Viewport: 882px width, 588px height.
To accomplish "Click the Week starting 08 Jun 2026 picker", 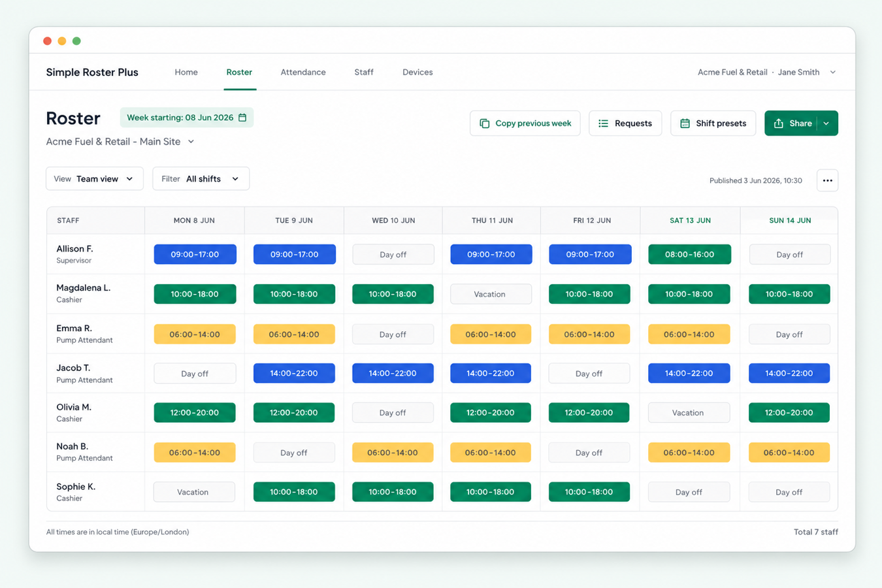I will point(187,118).
